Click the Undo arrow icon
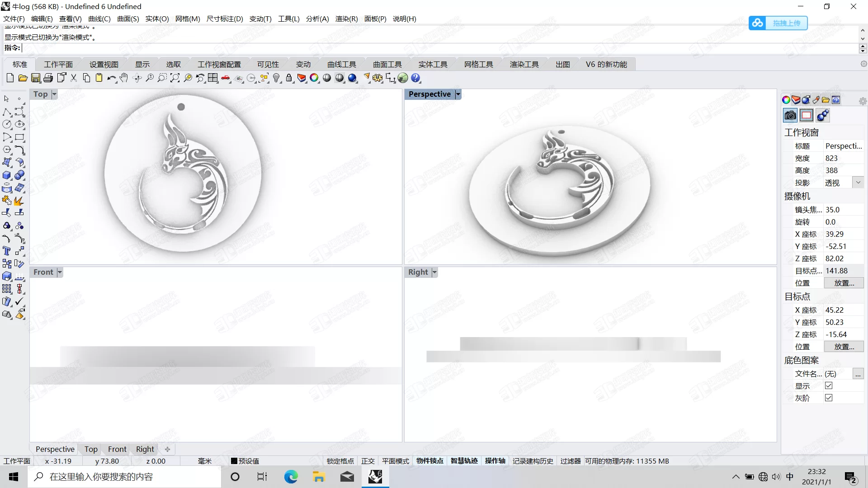Screen dimensions: 868x488 coord(112,78)
